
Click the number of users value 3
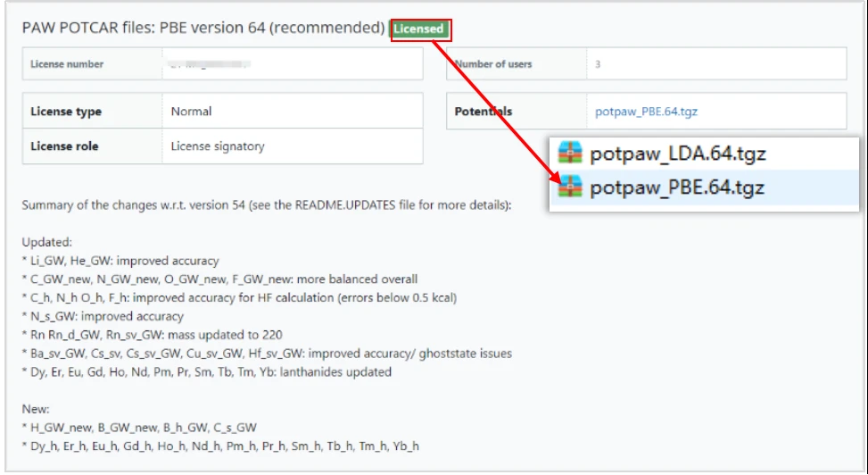[598, 64]
